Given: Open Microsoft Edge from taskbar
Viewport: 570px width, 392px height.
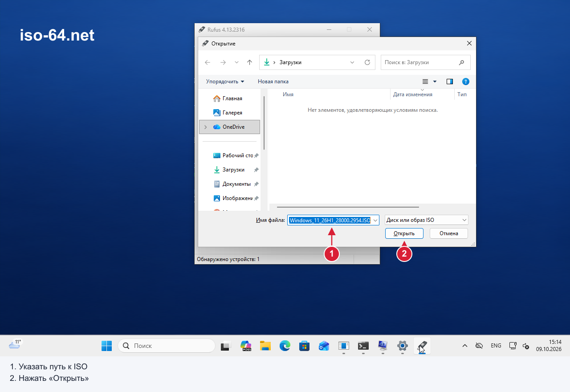Looking at the screenshot, I should click(285, 346).
